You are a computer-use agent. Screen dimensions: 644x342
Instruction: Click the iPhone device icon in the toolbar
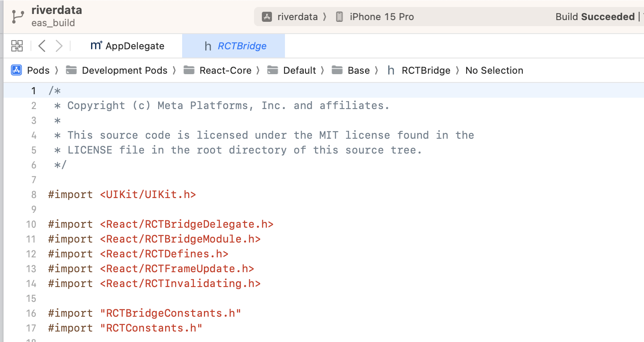tap(339, 16)
